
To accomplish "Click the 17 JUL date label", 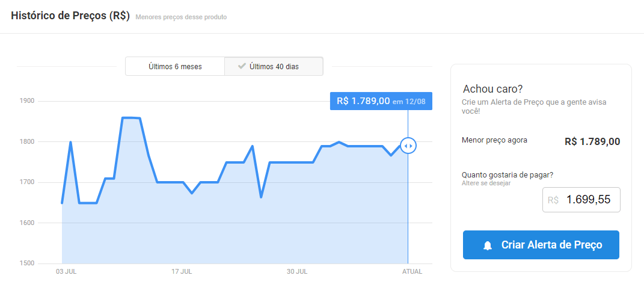I will (x=182, y=272).
